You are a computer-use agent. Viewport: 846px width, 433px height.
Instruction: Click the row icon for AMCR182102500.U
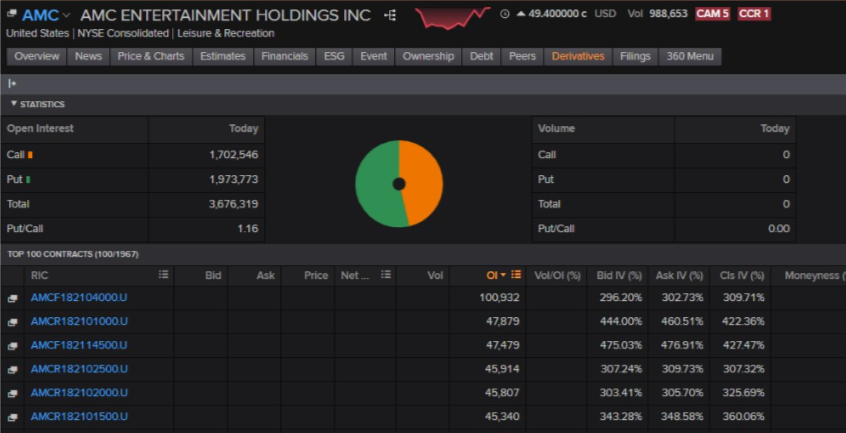pos(12,369)
